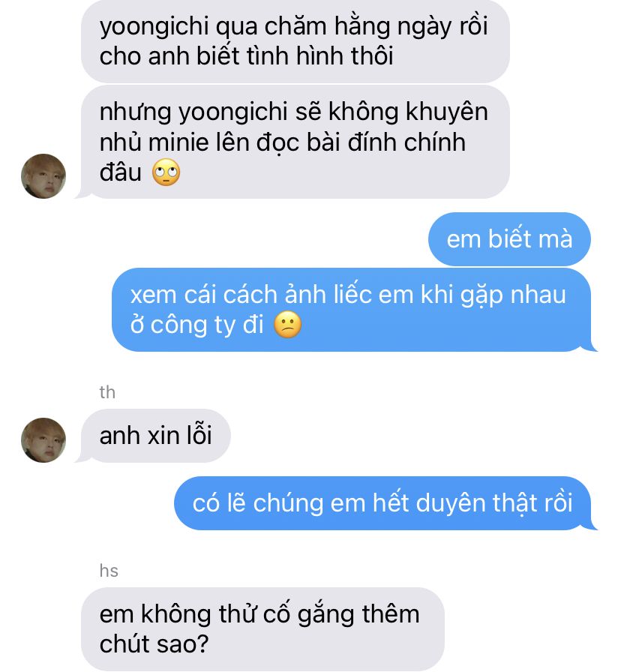Select the top message ending 'tình hình thôi'

click(295, 41)
